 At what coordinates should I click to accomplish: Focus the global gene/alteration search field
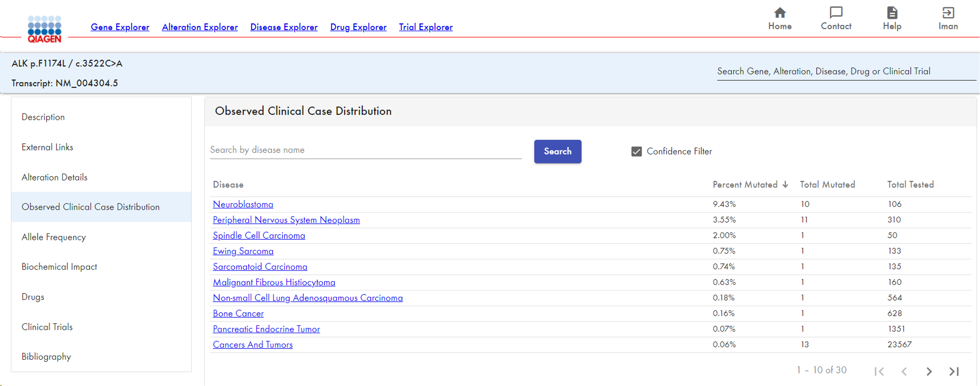coord(846,72)
